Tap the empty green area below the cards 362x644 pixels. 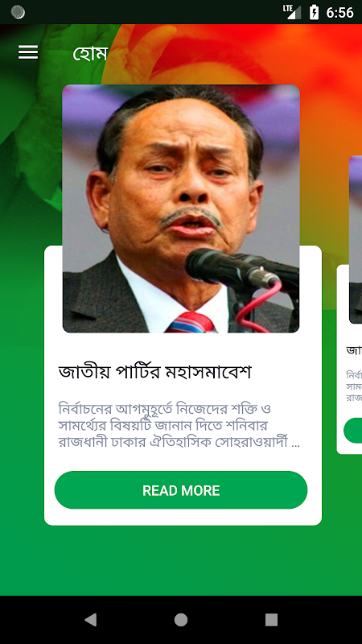(x=181, y=560)
